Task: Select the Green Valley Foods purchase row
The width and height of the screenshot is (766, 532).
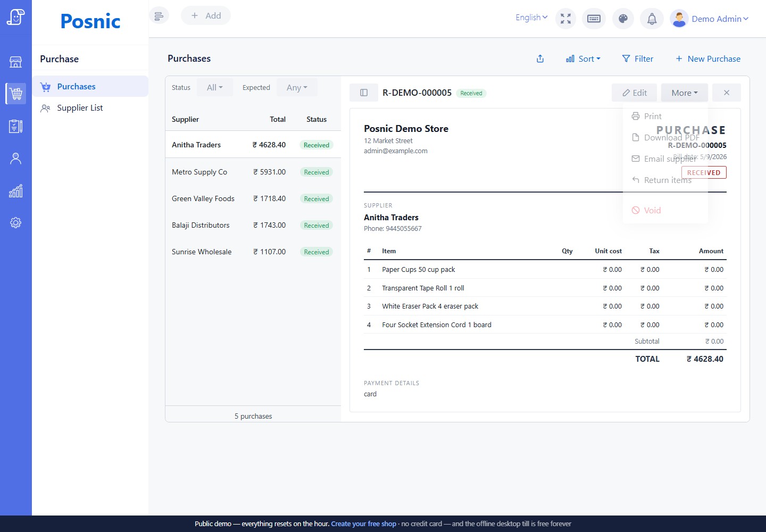Action: coord(253,198)
